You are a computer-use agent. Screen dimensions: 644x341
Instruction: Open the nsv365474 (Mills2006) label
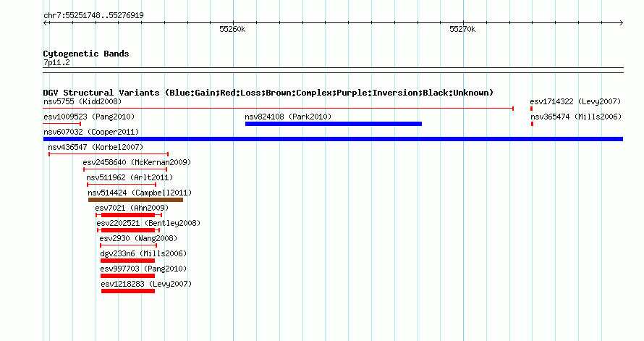[576, 117]
